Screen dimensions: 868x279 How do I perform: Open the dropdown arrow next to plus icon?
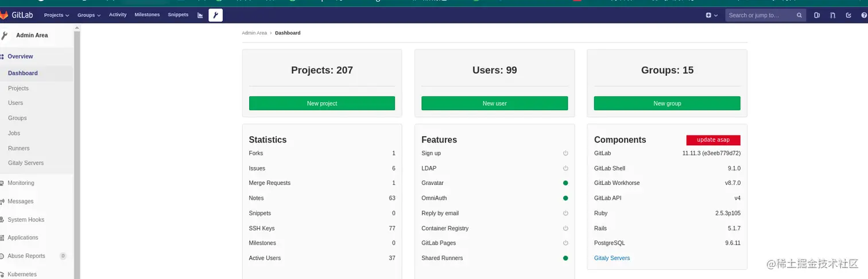click(716, 15)
